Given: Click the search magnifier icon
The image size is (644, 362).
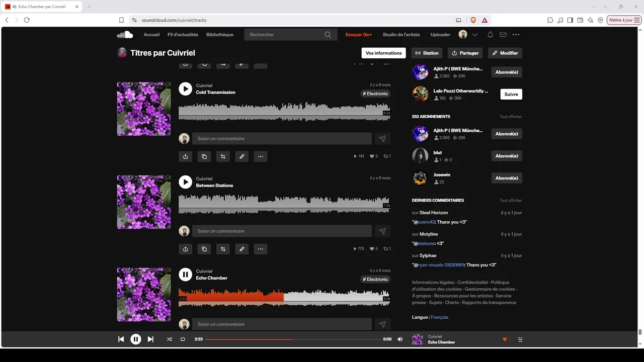Looking at the screenshot, I should point(328,35).
